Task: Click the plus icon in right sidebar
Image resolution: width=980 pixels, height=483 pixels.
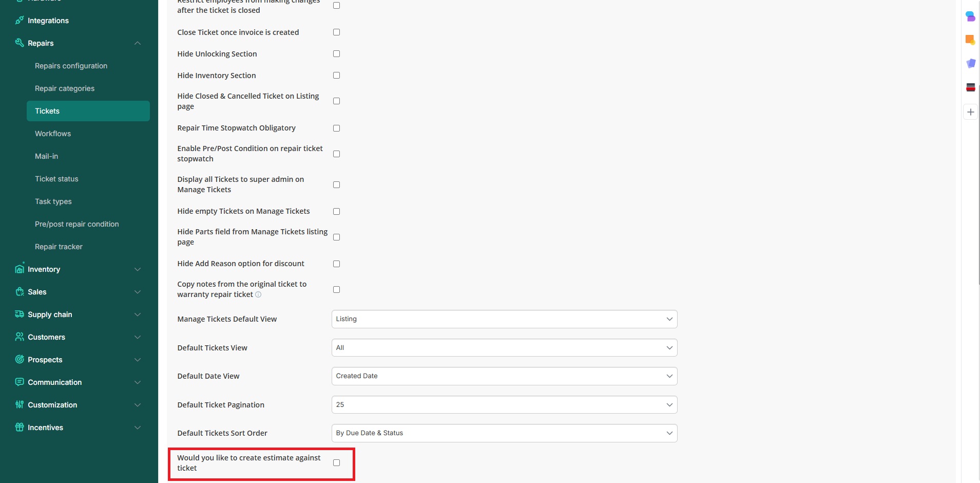Action: pyautogui.click(x=970, y=112)
